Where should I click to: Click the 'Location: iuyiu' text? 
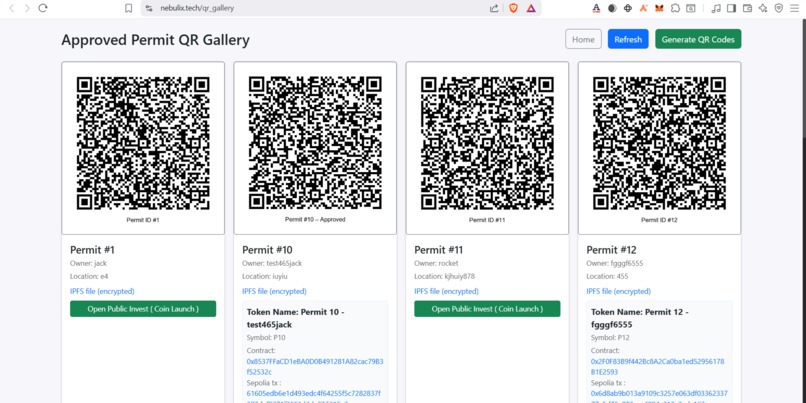pos(265,276)
